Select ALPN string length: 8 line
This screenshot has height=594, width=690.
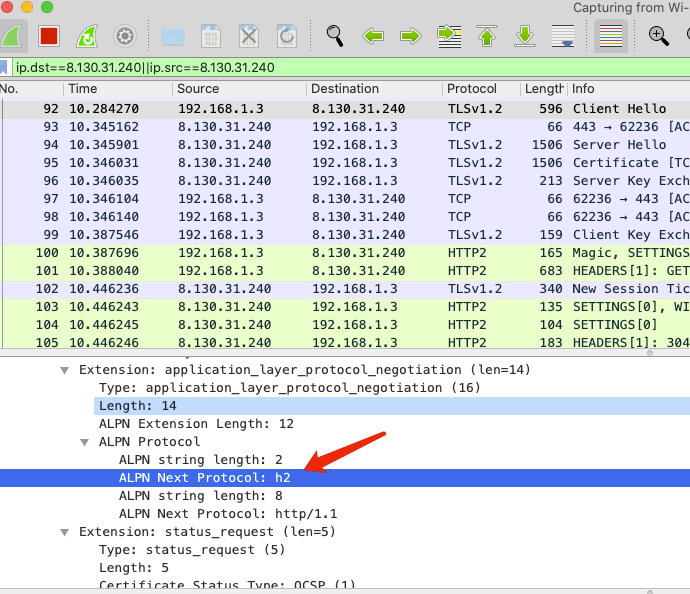click(x=201, y=496)
